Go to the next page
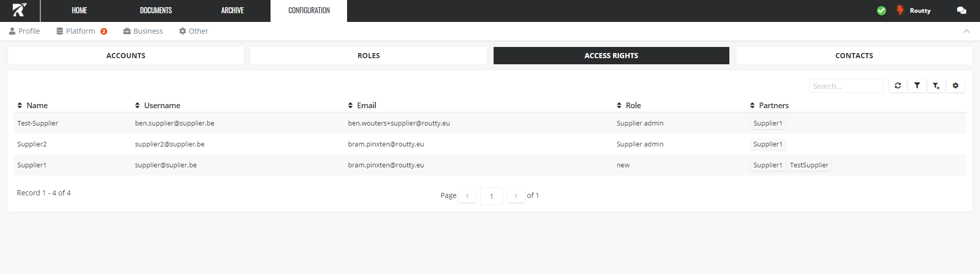 point(516,195)
